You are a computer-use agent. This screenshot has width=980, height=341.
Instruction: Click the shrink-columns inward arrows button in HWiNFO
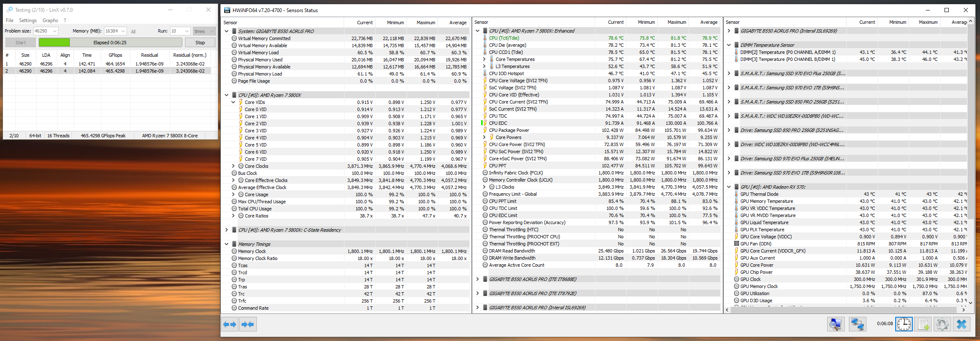click(248, 324)
